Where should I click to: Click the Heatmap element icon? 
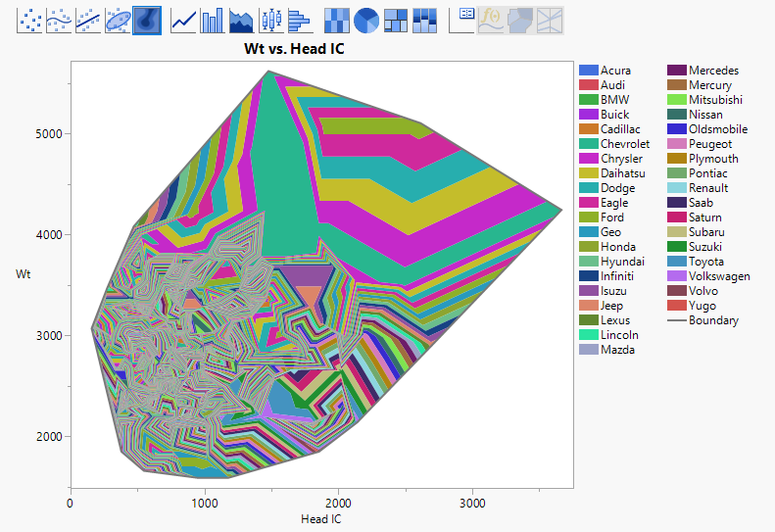click(337, 20)
